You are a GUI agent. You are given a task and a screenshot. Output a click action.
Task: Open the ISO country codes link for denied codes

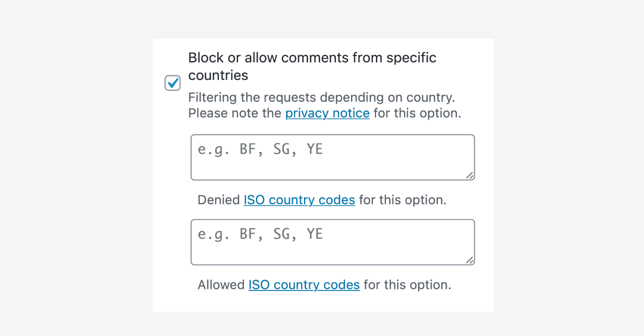coord(299,200)
